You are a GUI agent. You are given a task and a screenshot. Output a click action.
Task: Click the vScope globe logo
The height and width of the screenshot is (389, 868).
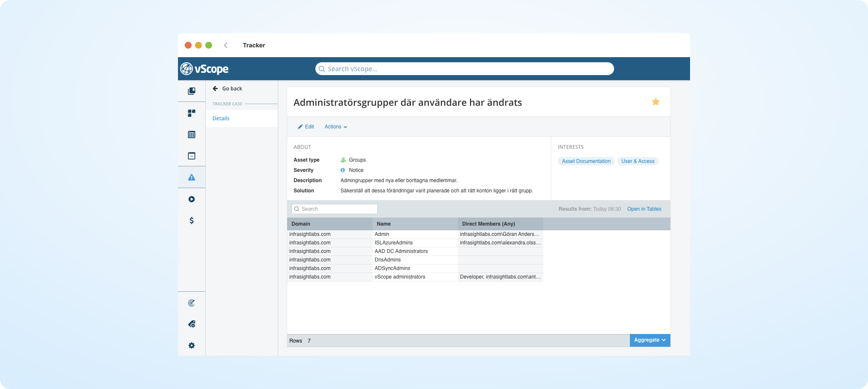pyautogui.click(x=186, y=69)
